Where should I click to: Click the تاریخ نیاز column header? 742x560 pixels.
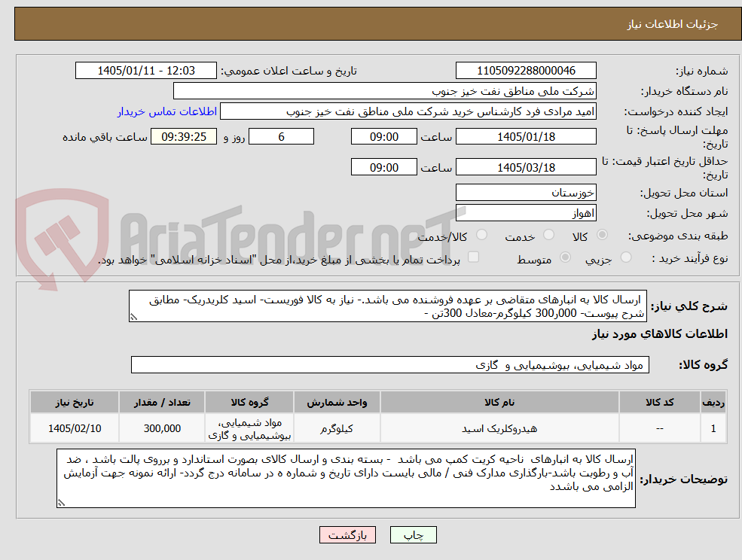click(x=75, y=402)
